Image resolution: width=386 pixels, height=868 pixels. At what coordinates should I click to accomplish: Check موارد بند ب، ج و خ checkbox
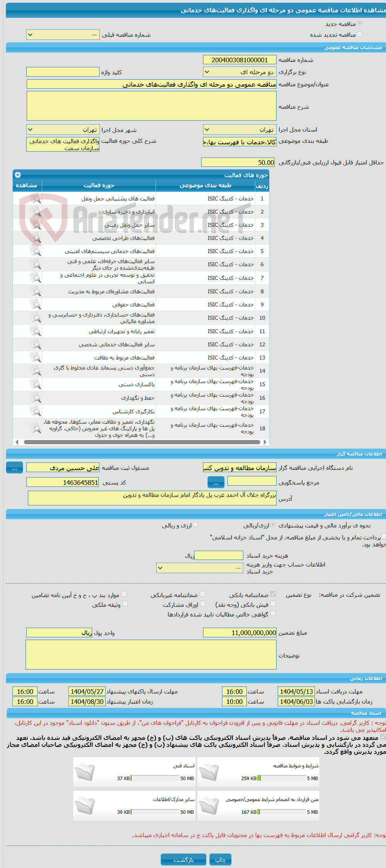click(x=124, y=594)
